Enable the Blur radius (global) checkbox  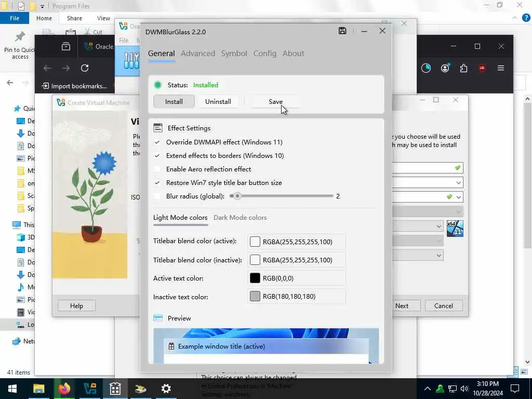(157, 196)
